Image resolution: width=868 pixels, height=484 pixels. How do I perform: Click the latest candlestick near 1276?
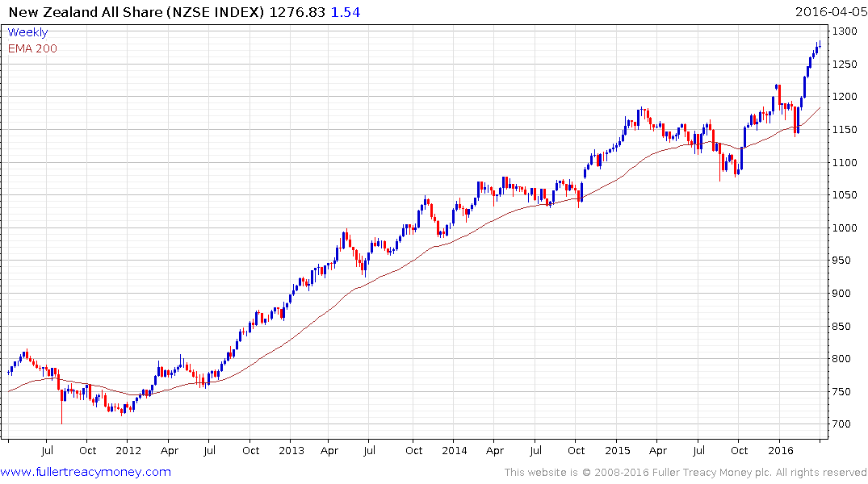pos(820,45)
